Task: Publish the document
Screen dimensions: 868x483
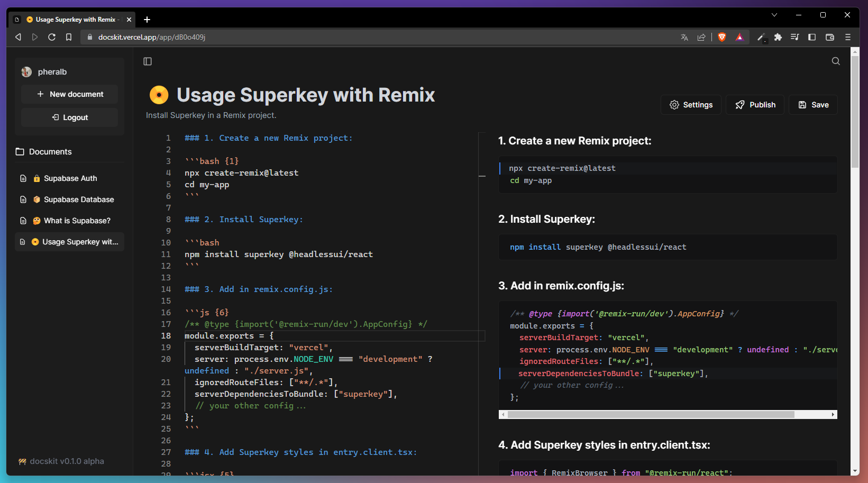Action: click(755, 105)
